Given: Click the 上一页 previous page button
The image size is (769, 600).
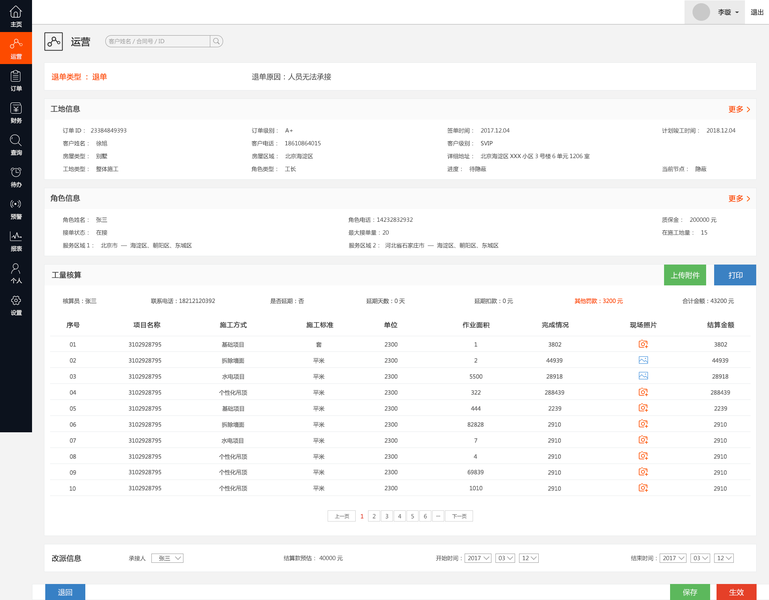Looking at the screenshot, I should tap(341, 516).
